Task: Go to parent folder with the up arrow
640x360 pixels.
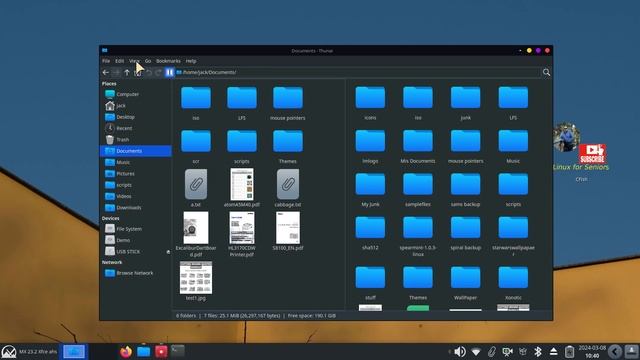Action: point(127,72)
